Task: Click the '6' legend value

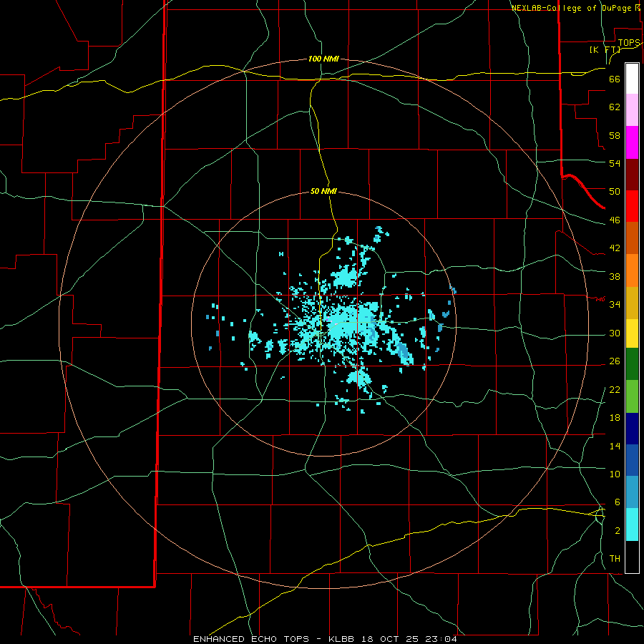Action: 618,502
